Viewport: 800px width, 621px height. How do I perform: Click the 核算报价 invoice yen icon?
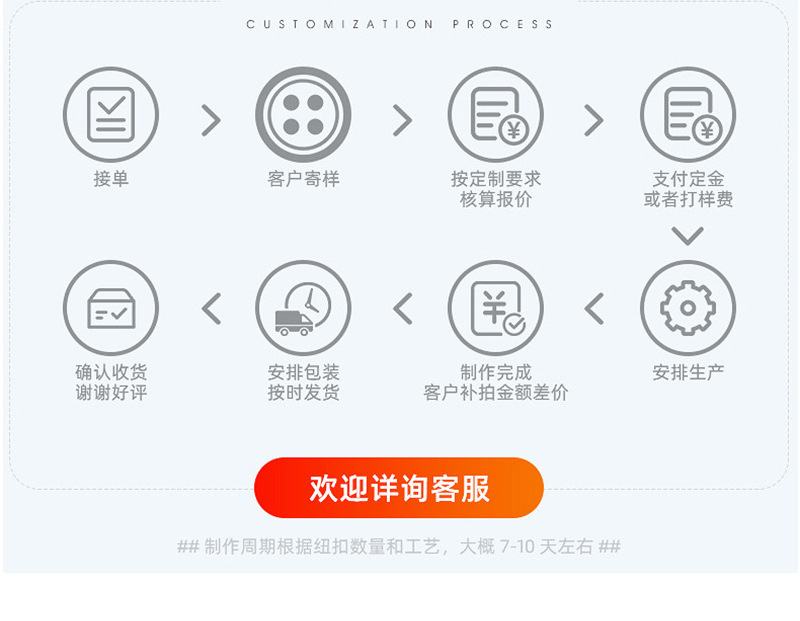pyautogui.click(x=495, y=115)
